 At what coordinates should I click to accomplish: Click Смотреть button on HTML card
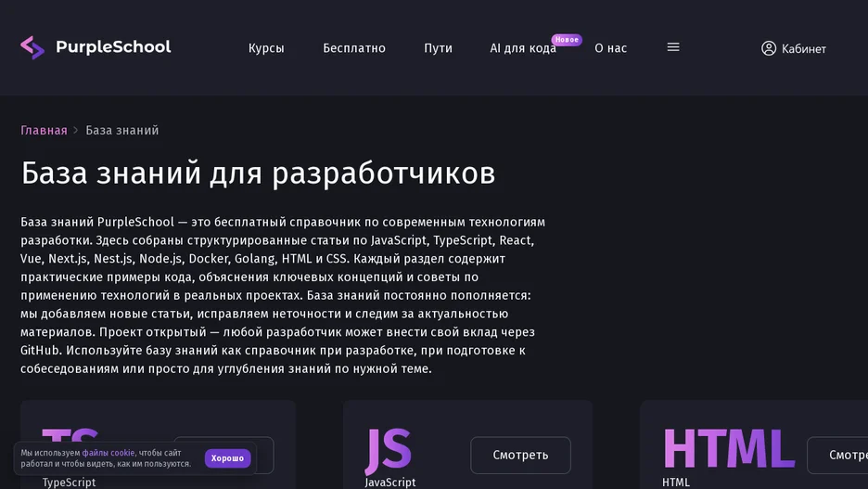[x=837, y=456]
